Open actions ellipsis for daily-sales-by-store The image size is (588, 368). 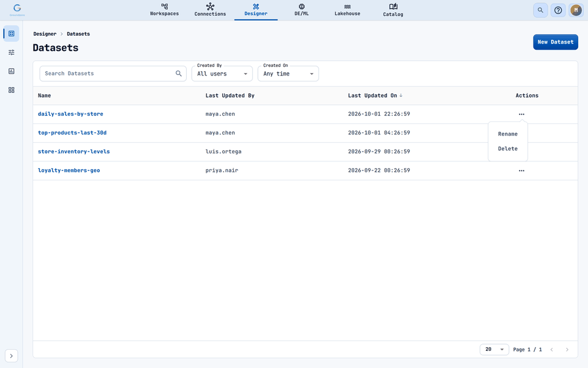[521, 114]
